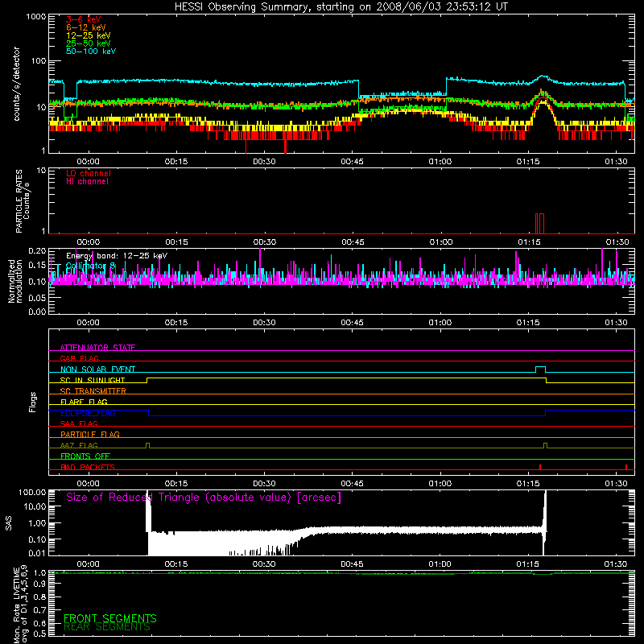Click the green FRONTS OFF label
This screenshot has width=644, height=644.
pyautogui.click(x=85, y=456)
